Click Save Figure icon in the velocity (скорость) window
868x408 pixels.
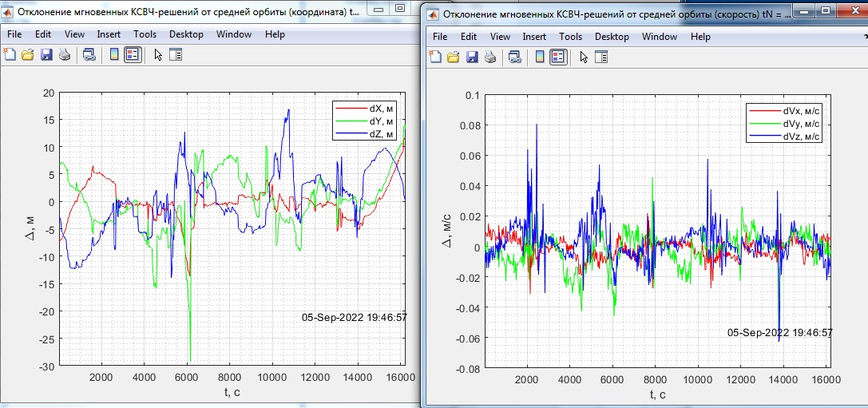coord(471,57)
